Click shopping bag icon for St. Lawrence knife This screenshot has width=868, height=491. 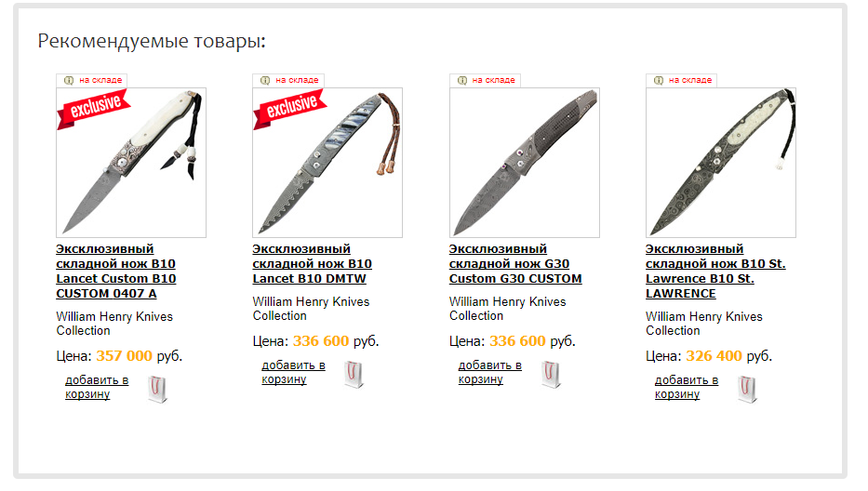pos(747,389)
